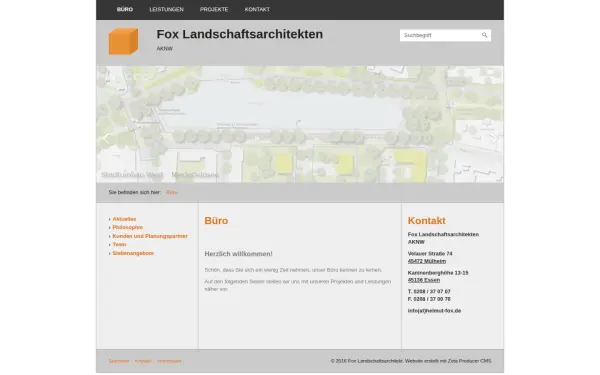
Task: Click the 'Kaninenberghöhe 13-15' text
Action: [x=438, y=273]
